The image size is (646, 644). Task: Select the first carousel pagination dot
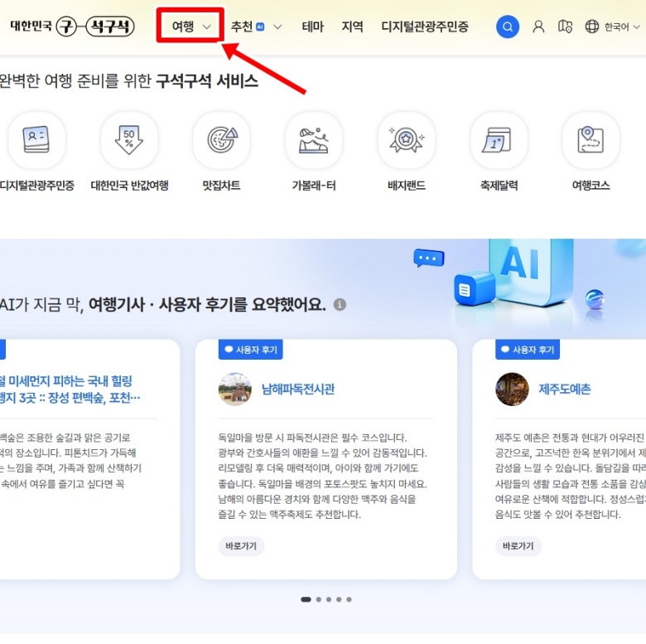306,599
